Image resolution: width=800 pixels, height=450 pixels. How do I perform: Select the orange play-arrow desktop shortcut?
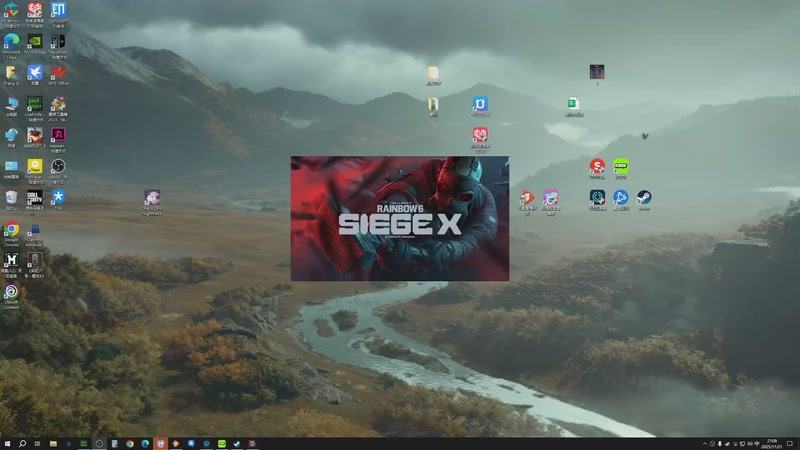point(527,197)
